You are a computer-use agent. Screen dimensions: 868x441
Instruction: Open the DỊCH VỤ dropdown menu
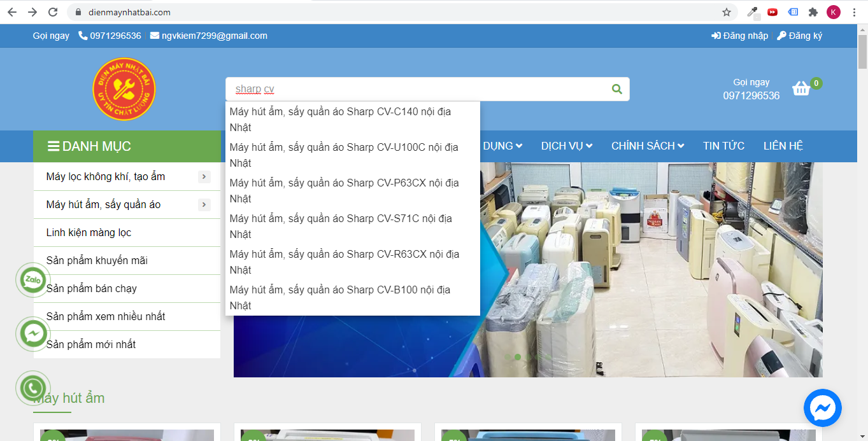pyautogui.click(x=566, y=146)
